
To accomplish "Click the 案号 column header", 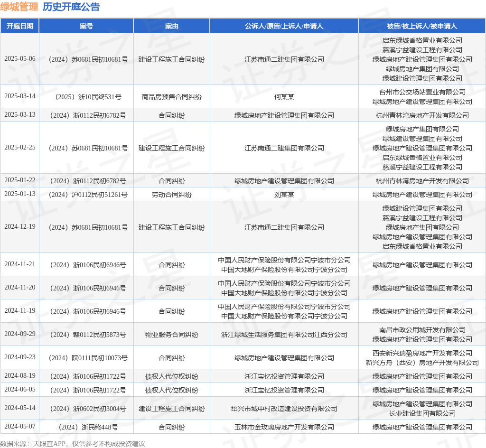I will point(86,26).
